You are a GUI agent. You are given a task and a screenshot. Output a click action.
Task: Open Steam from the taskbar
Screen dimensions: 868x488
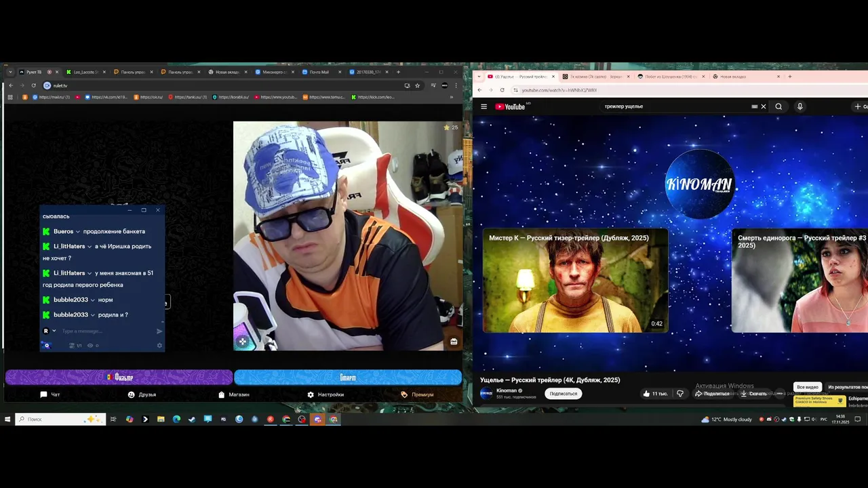(x=192, y=420)
